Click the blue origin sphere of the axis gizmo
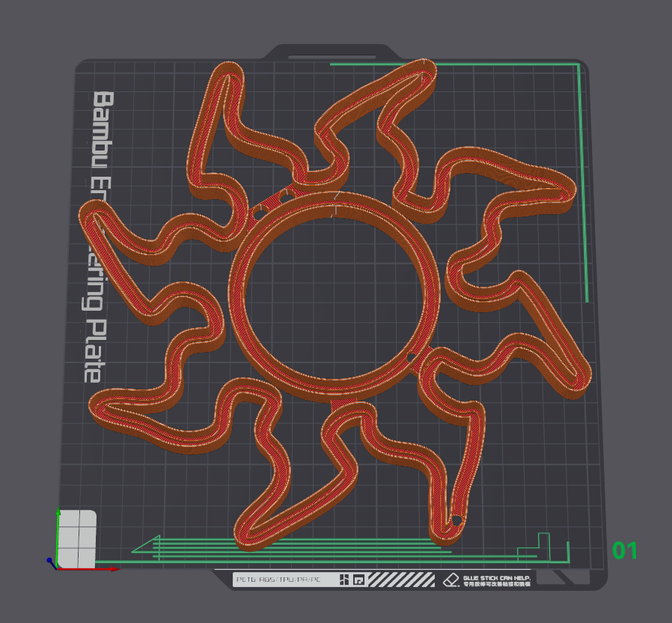The width and height of the screenshot is (672, 623). [x=49, y=560]
